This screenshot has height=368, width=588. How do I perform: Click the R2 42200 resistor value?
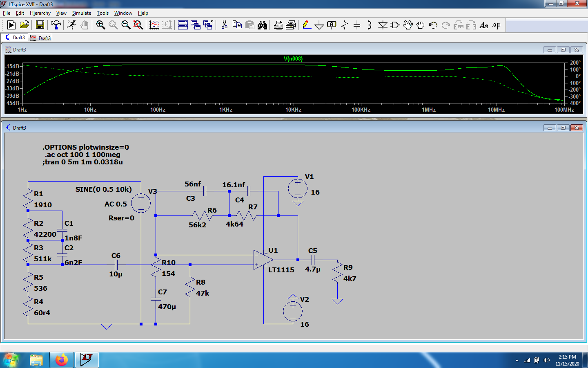pos(45,234)
